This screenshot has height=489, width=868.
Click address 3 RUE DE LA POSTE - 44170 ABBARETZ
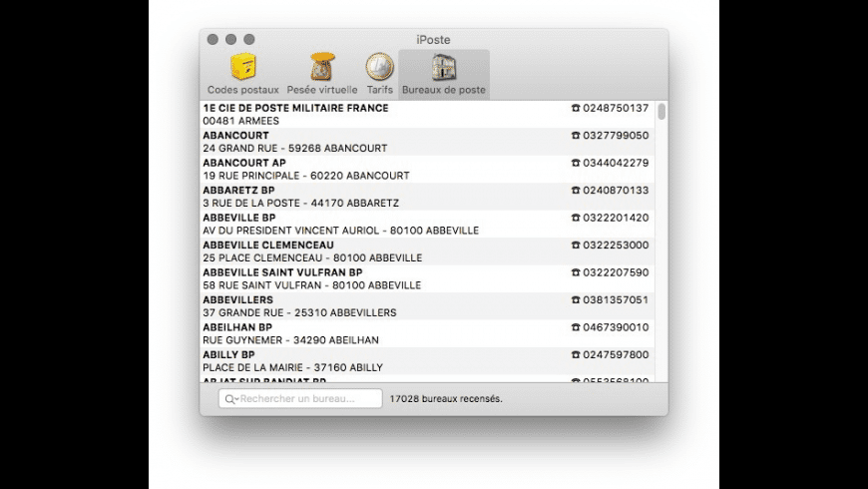click(300, 204)
